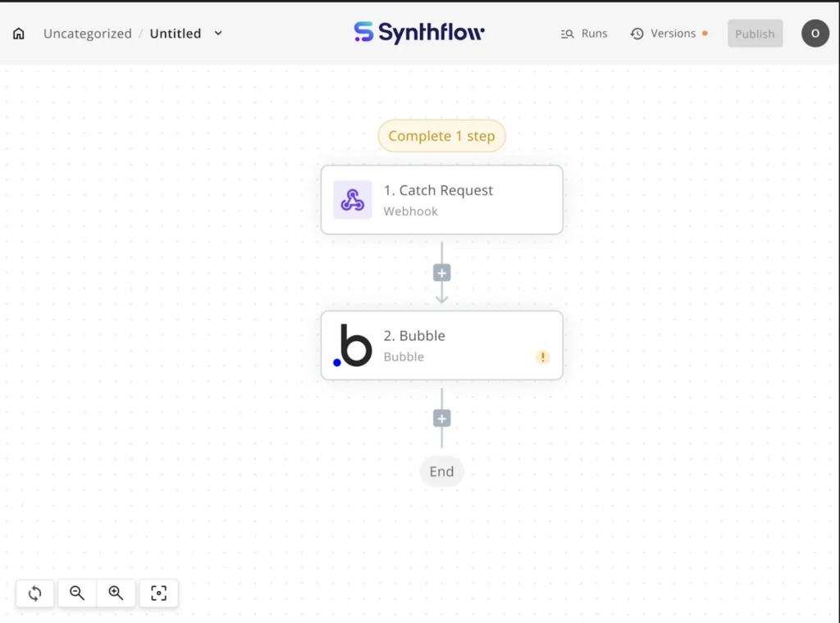
Task: Click the Bubble app logo
Action: point(353,346)
